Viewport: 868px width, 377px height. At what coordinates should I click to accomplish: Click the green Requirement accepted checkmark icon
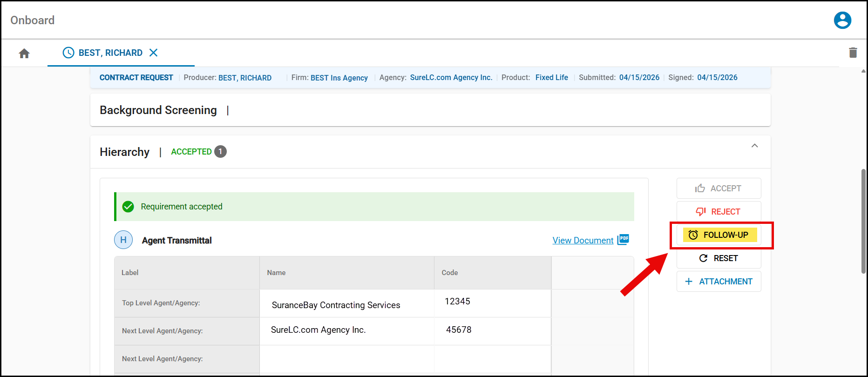[128, 207]
